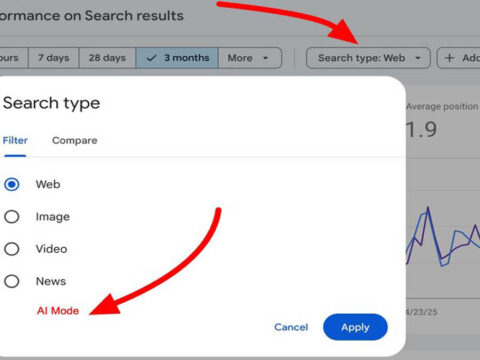The height and width of the screenshot is (360, 480).
Task: Click the 3 months checkmark icon
Action: click(151, 58)
